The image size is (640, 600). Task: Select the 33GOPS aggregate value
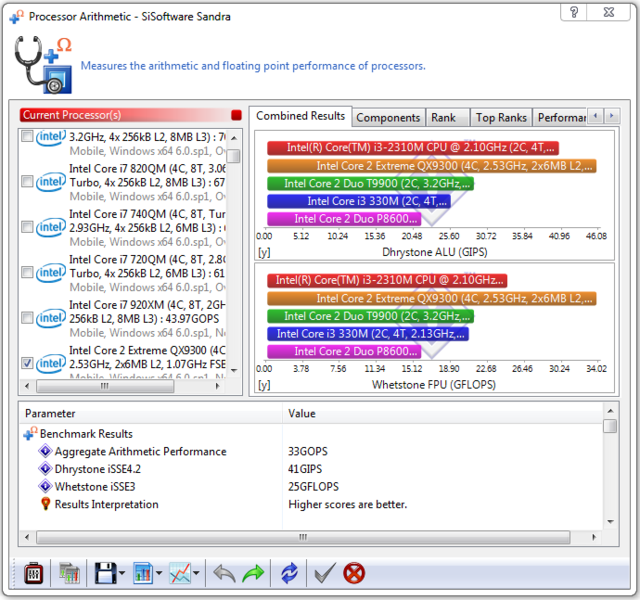click(308, 451)
